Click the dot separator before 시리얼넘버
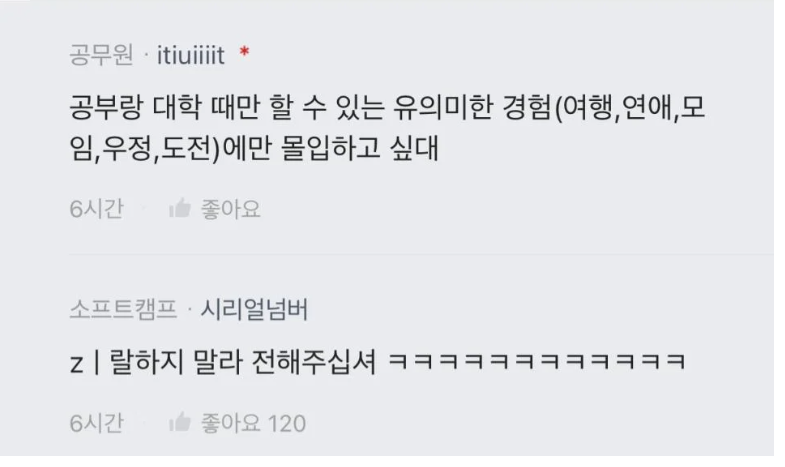 tap(190, 310)
